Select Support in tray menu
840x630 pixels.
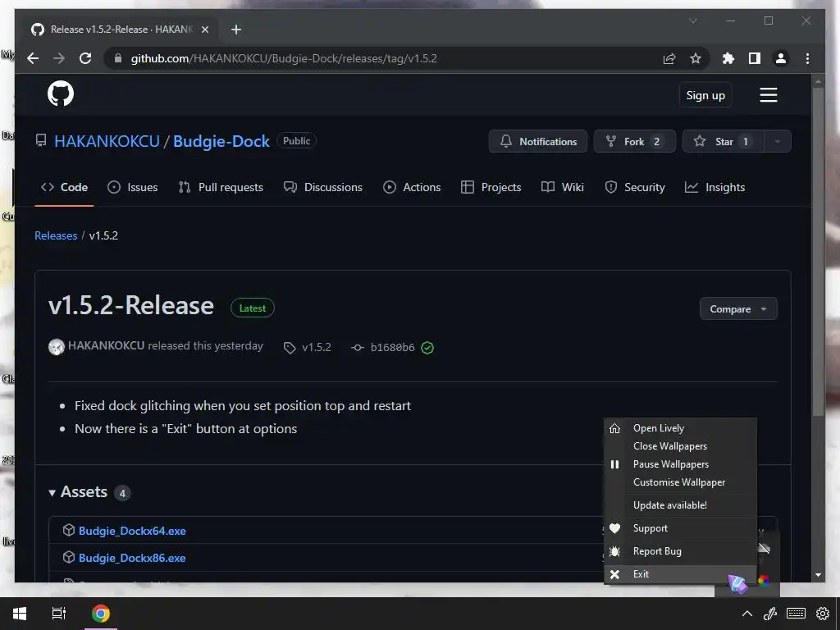point(680,528)
